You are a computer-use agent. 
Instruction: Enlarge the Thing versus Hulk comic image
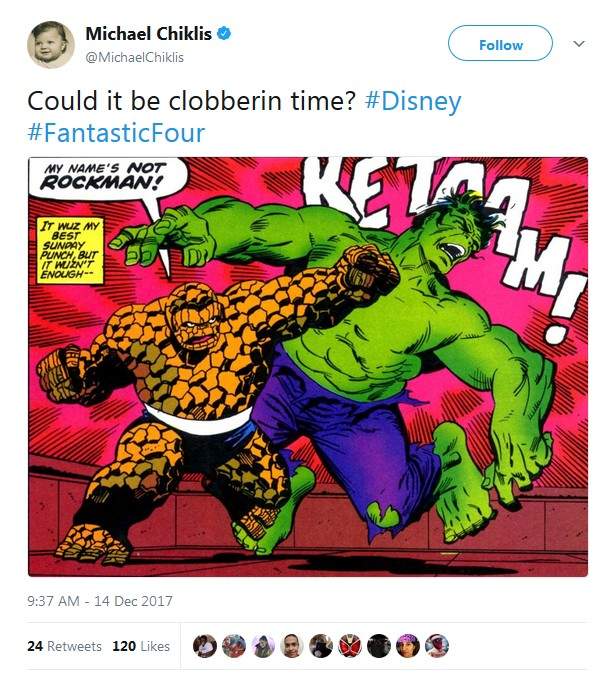tap(307, 366)
